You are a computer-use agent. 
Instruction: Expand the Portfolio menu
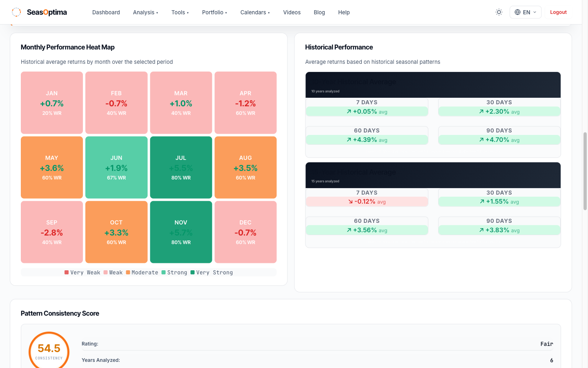[x=214, y=12]
